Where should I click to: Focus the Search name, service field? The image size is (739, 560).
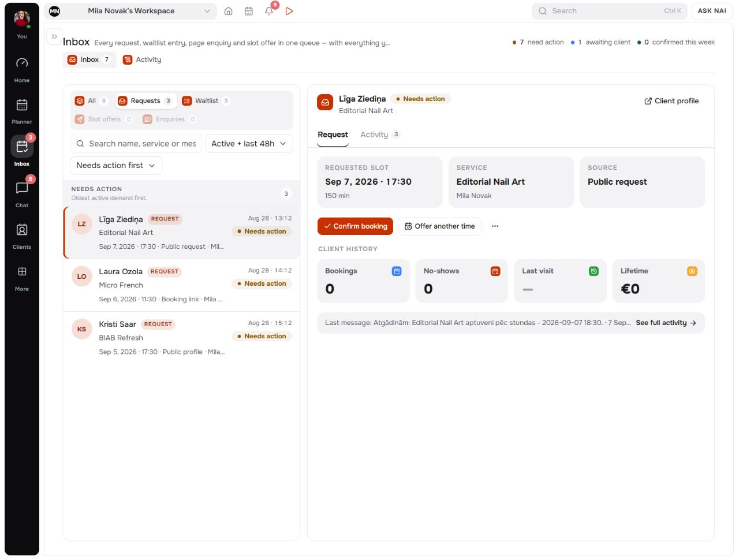coord(136,144)
